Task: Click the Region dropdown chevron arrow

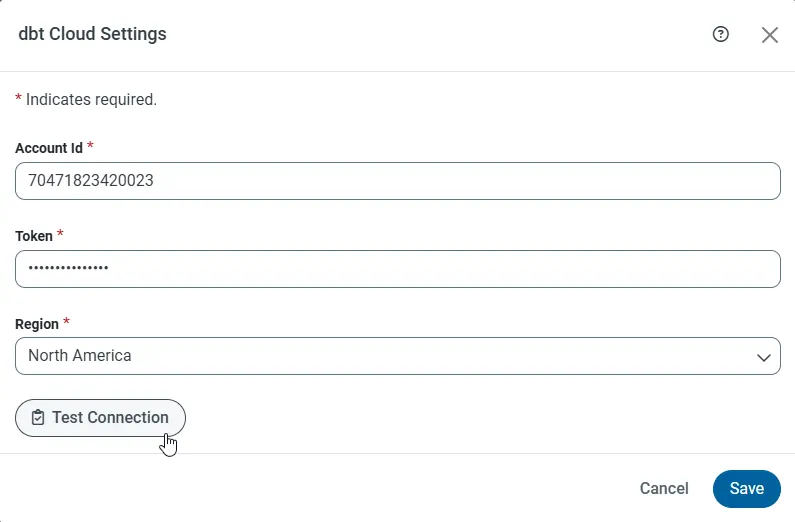Action: [763, 357]
